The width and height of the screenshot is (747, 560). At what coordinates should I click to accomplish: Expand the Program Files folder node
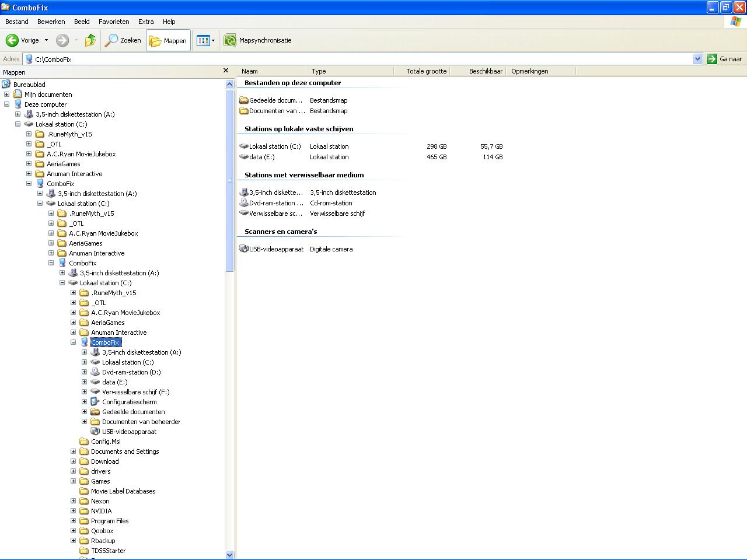click(x=73, y=521)
